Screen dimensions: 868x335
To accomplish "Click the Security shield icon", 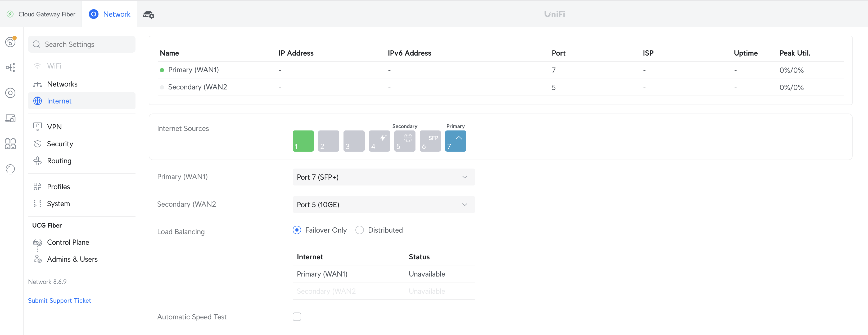I will point(37,144).
